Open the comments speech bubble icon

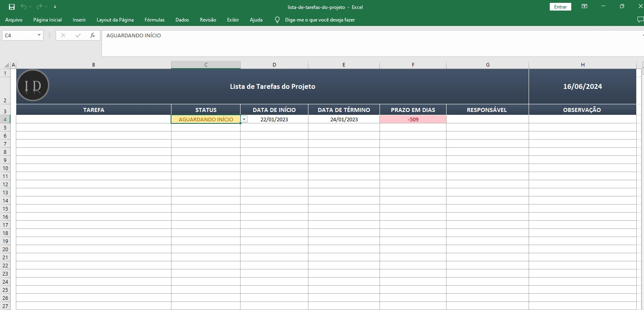point(640,20)
